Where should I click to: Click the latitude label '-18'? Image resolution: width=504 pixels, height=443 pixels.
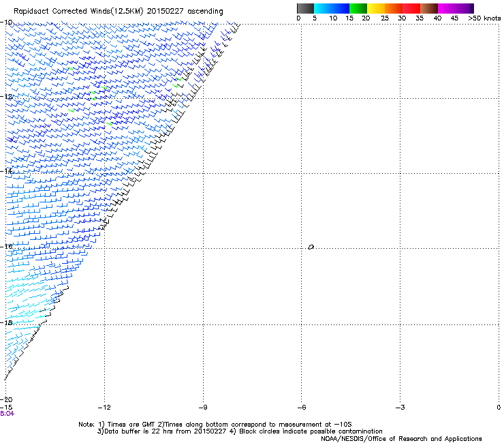point(6,322)
